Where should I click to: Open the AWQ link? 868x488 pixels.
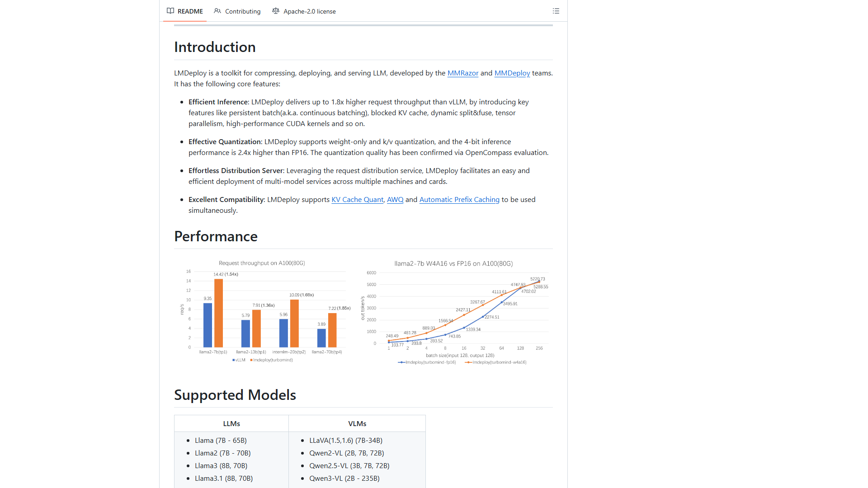(395, 200)
